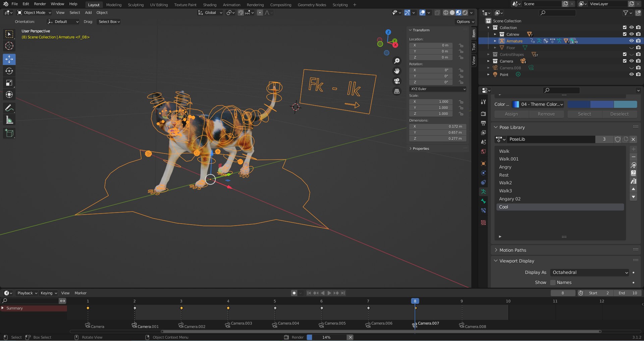Screen dimensions: 644x341
Task: Activate the Scale tool
Action: 9,83
